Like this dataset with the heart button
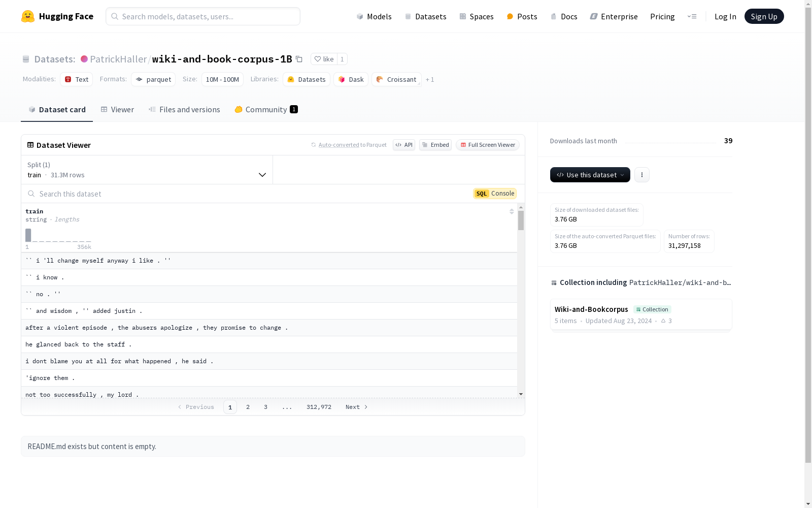The height and width of the screenshot is (508, 812). coord(324,59)
